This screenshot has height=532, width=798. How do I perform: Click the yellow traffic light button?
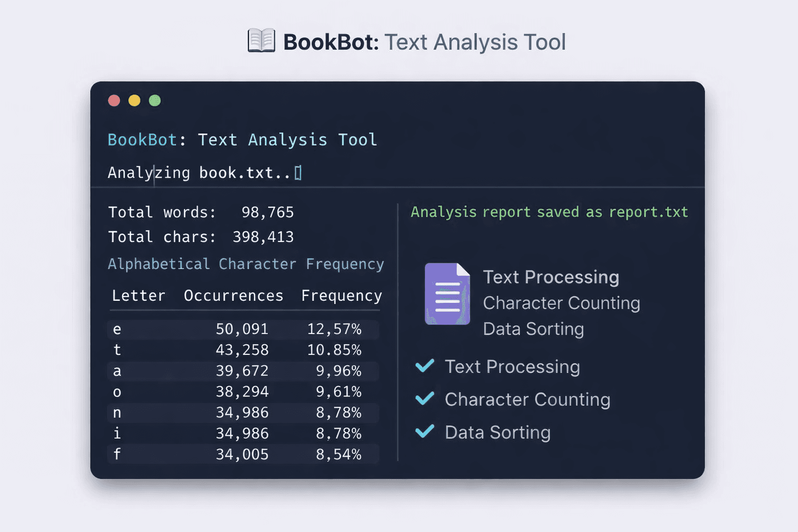click(x=135, y=100)
